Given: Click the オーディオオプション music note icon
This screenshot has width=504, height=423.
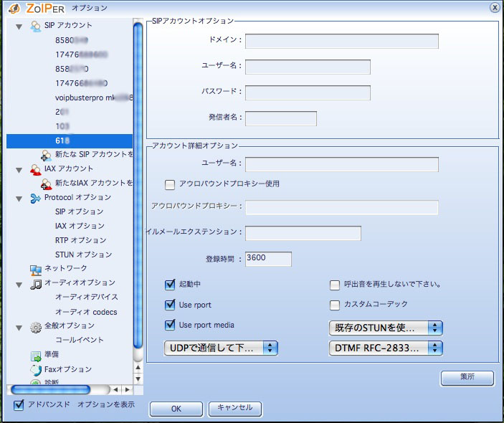Looking at the screenshot, I should coord(35,284).
